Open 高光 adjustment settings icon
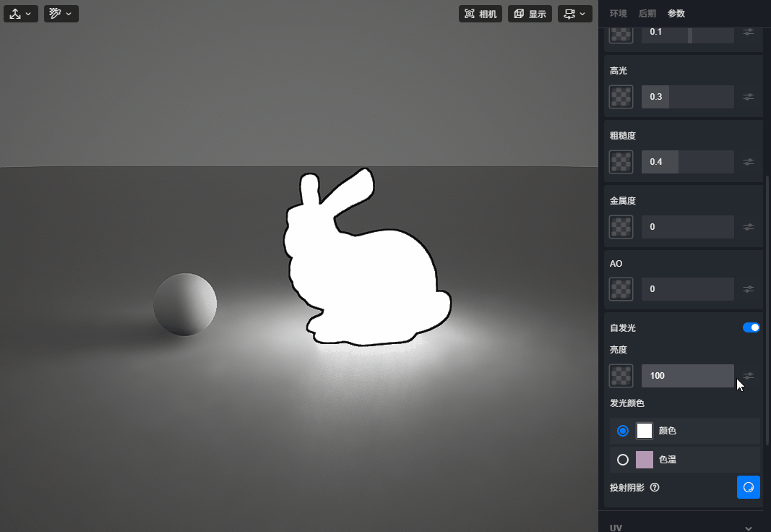771x532 pixels. coord(749,97)
